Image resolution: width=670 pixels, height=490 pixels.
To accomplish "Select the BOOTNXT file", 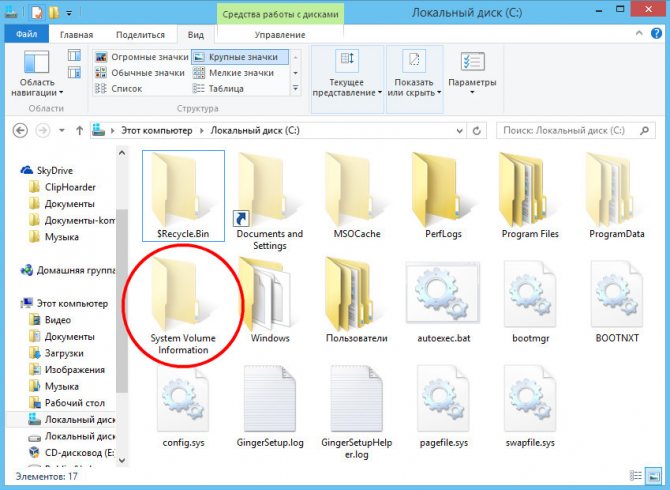I will (x=617, y=300).
